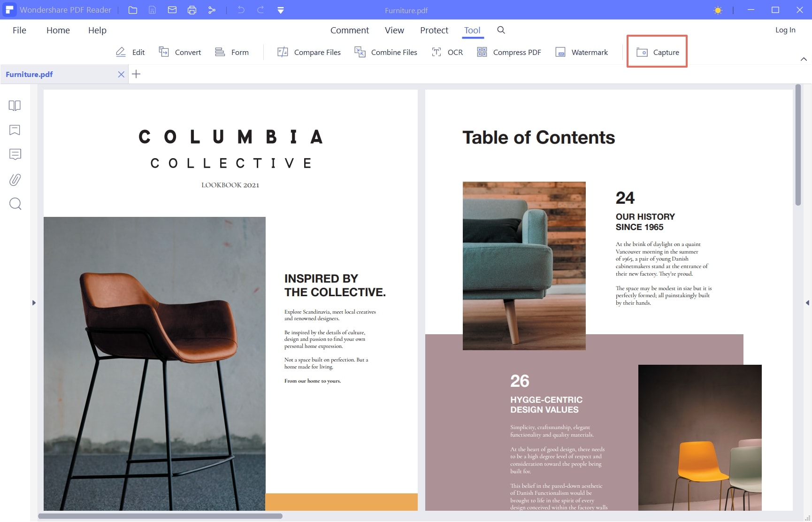Expand the left panel arrow
This screenshot has height=522, width=812.
34,303
